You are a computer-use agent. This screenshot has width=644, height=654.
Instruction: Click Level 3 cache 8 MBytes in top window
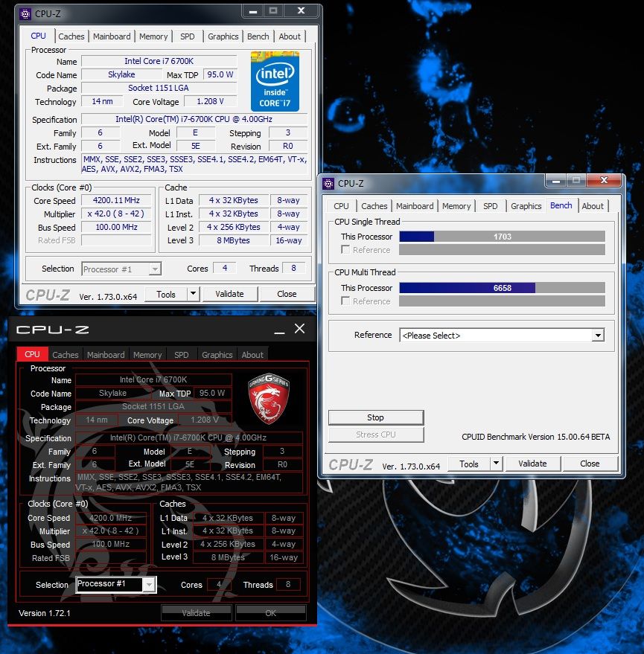[233, 240]
